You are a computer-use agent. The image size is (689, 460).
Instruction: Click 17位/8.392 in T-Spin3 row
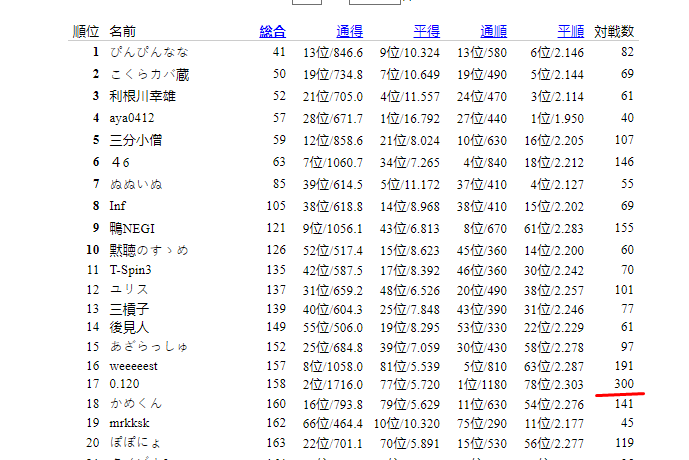coord(410,271)
